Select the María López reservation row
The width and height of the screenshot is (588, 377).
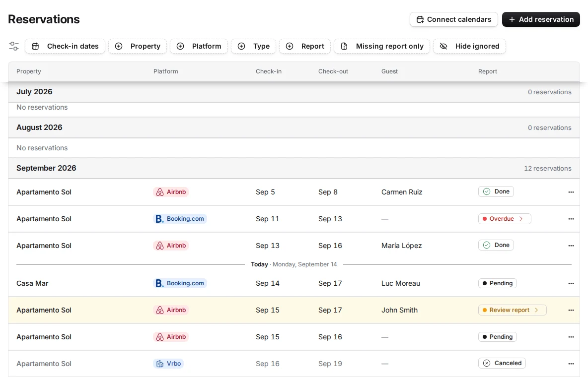click(x=294, y=246)
